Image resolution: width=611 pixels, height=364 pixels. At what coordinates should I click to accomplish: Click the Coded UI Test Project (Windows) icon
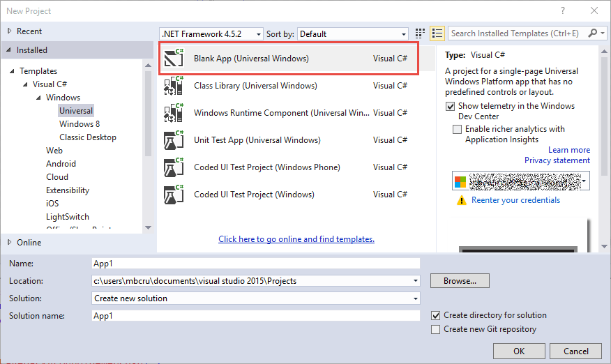174,195
